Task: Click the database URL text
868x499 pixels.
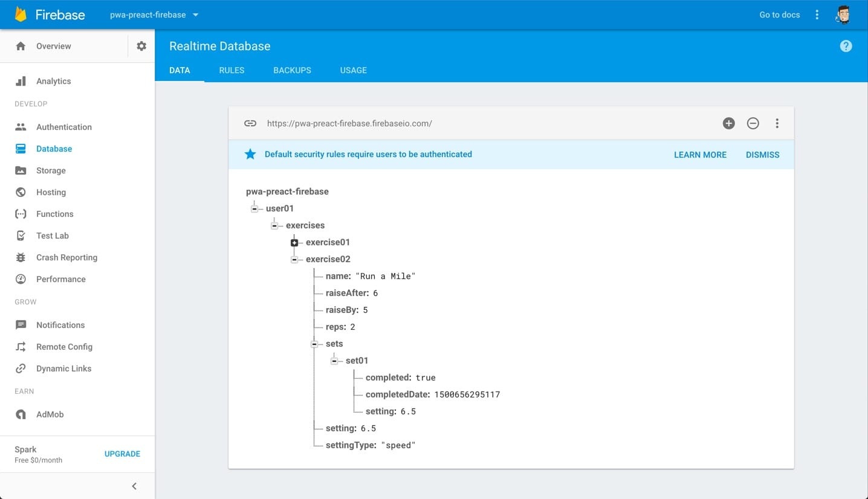Action: [349, 123]
